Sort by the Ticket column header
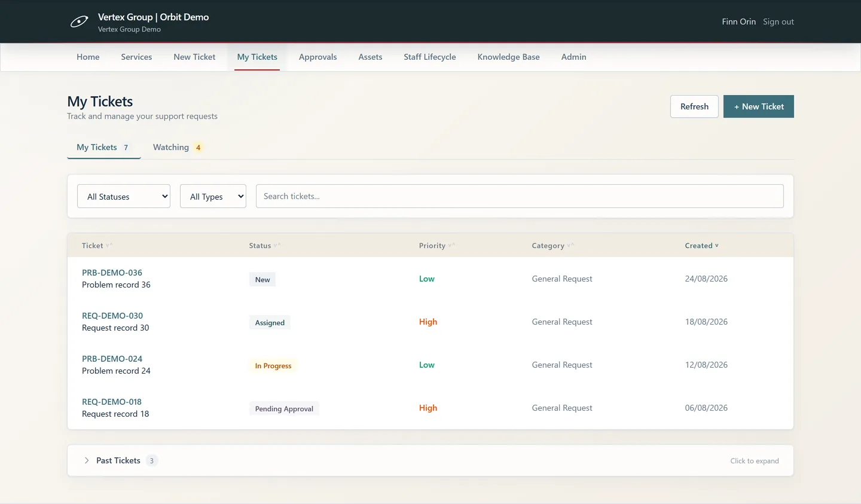Image resolution: width=861 pixels, height=504 pixels. 97,246
